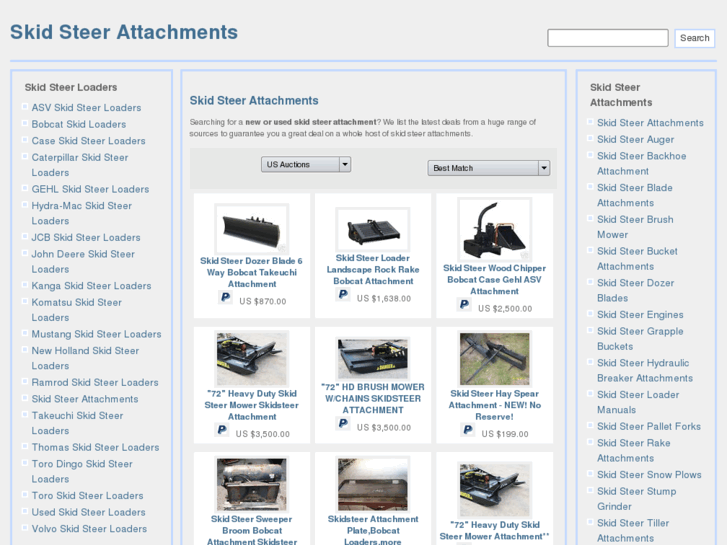Go to Used Skid Steer Loaders
Viewport: 727px width, 545px height.
tap(89, 512)
